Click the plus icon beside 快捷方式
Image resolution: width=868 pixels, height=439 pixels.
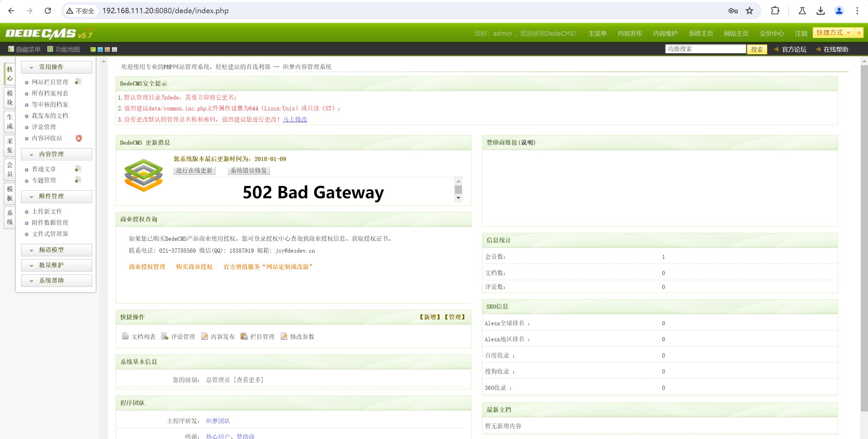coord(859,33)
